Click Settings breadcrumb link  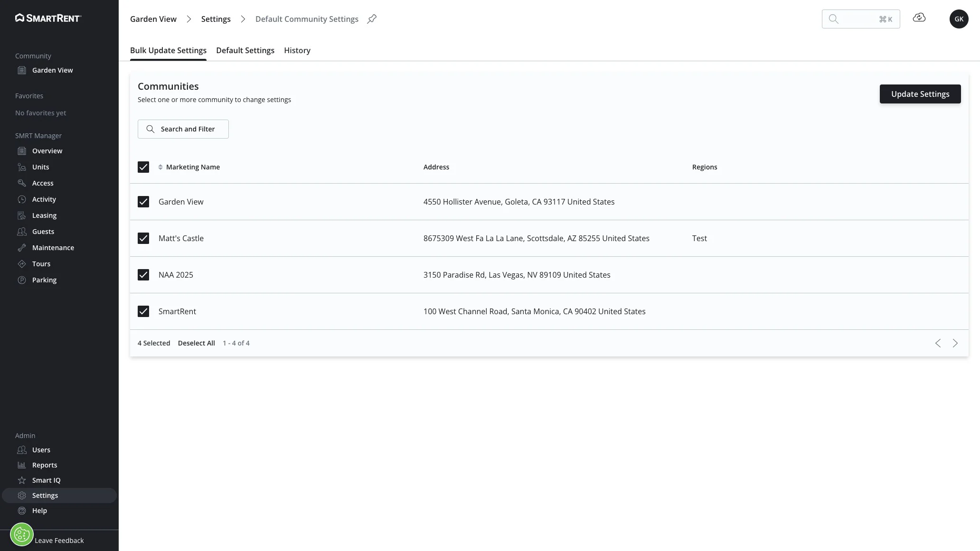point(216,19)
